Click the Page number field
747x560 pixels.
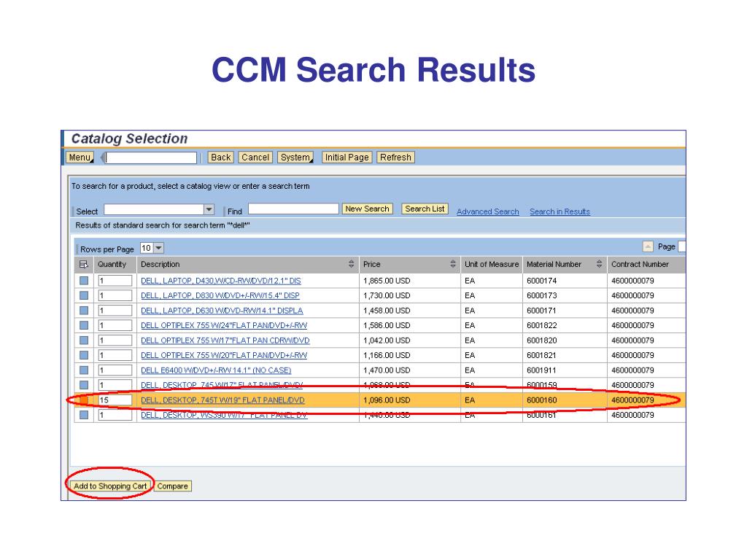[x=682, y=246]
